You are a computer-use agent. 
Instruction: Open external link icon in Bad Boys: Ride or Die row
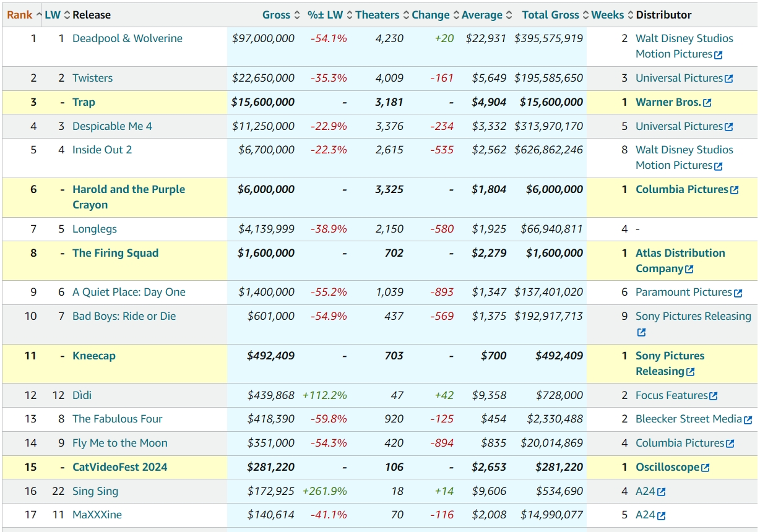click(641, 332)
